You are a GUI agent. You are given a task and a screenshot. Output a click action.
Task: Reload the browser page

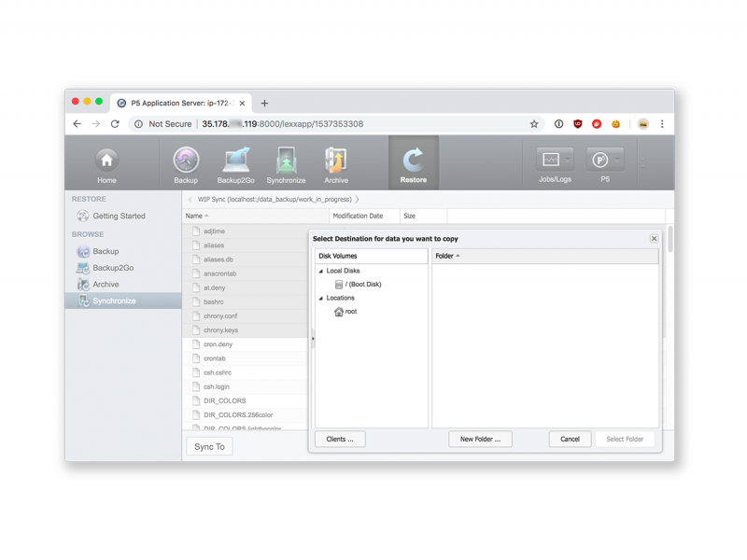pos(115,124)
